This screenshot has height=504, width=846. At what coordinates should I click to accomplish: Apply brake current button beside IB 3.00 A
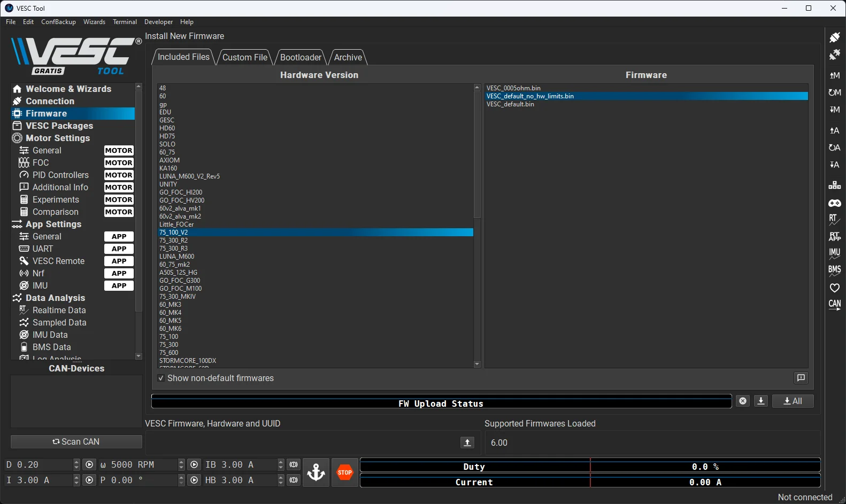click(x=294, y=465)
